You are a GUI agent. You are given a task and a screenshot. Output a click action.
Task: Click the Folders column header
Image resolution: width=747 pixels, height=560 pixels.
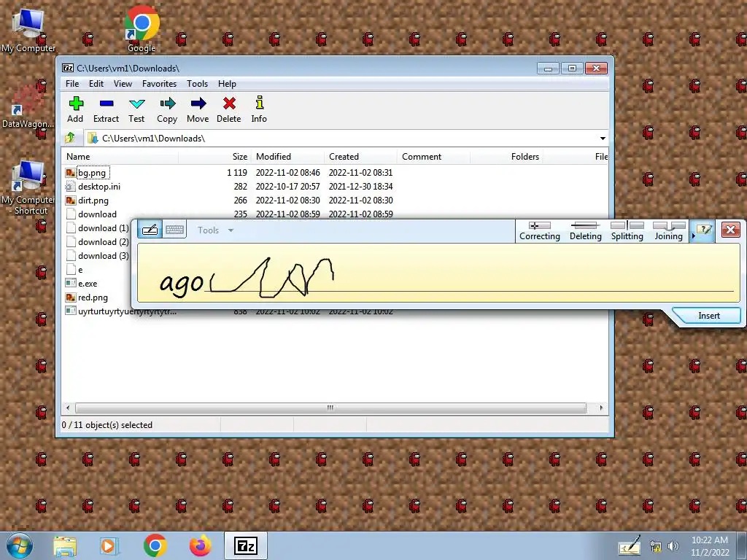click(506, 157)
